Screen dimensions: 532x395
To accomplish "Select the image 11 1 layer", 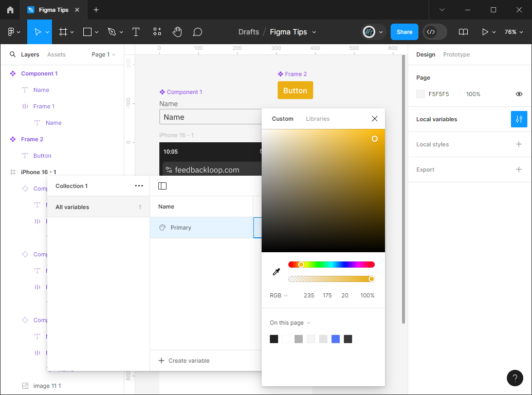I will [47, 386].
